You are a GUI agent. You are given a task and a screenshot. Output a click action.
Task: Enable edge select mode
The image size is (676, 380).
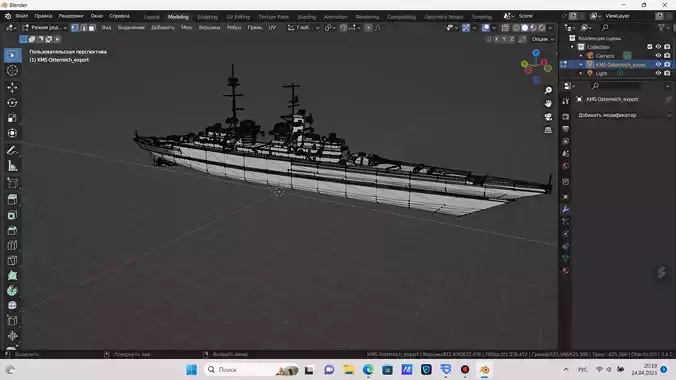click(83, 28)
